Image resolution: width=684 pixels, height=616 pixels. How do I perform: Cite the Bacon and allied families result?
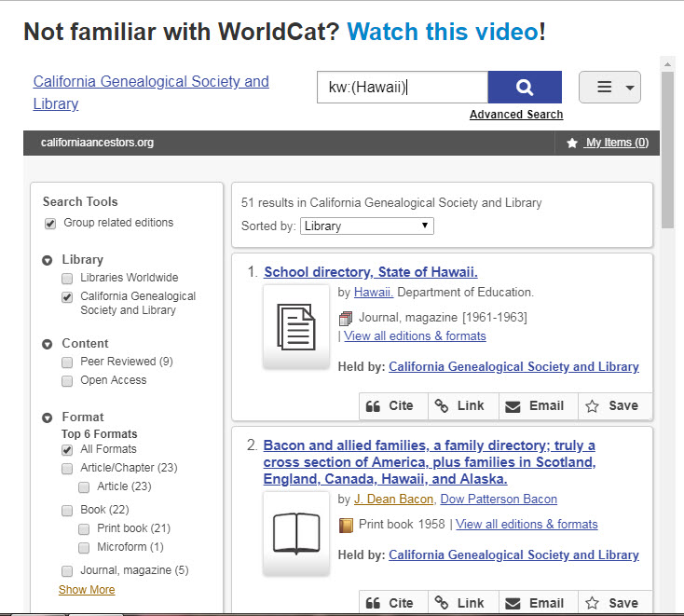(x=393, y=603)
